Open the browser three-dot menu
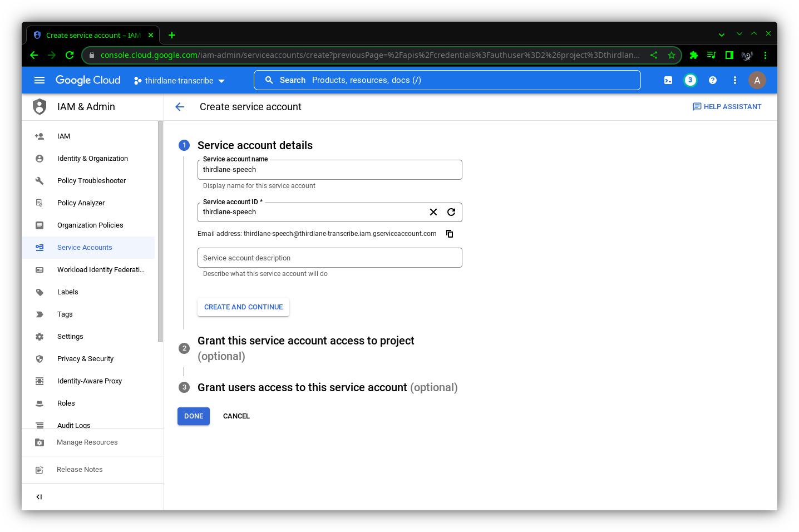This screenshot has height=532, width=799. 766,55
